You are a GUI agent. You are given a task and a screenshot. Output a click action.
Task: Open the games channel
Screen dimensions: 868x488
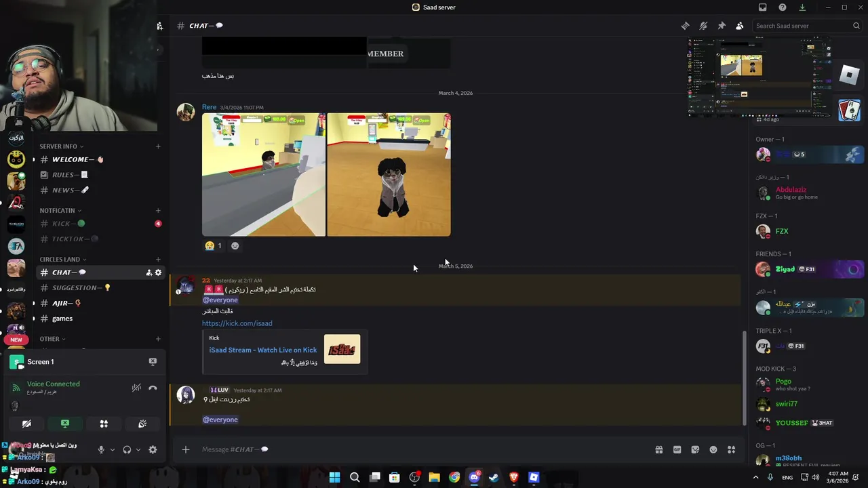(100, 319)
